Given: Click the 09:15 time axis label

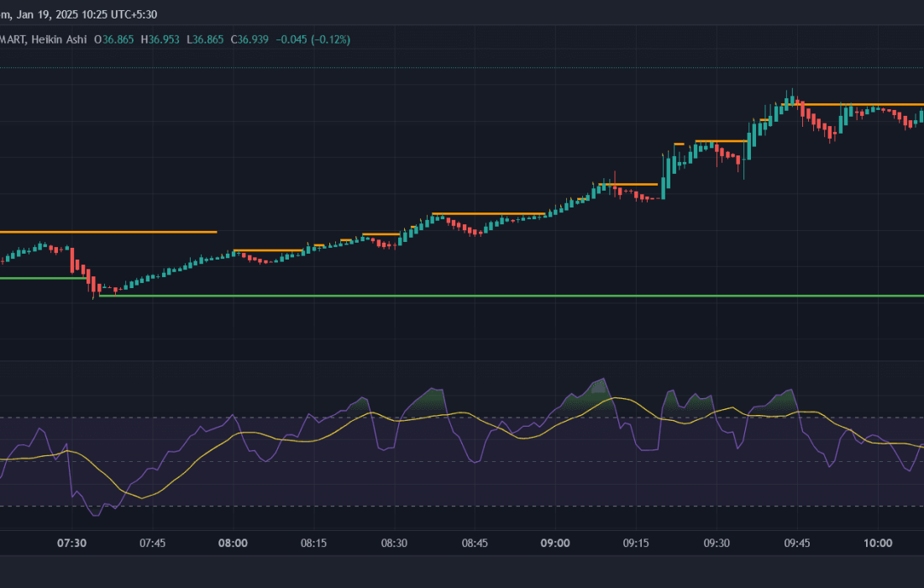Looking at the screenshot, I should point(636,543).
